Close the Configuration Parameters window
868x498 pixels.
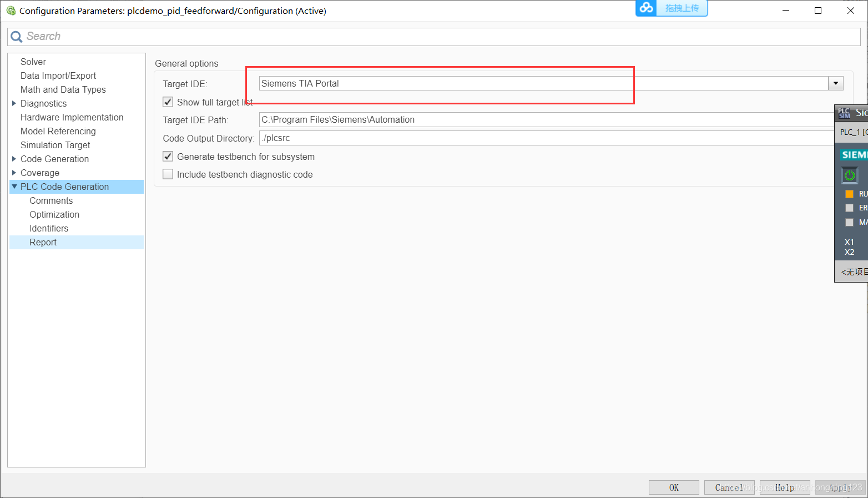pos(851,11)
